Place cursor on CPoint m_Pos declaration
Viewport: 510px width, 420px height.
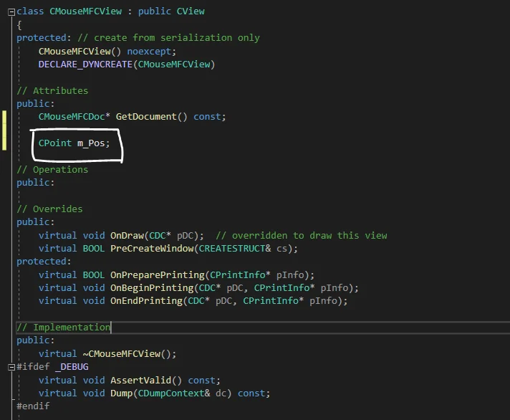pos(74,143)
